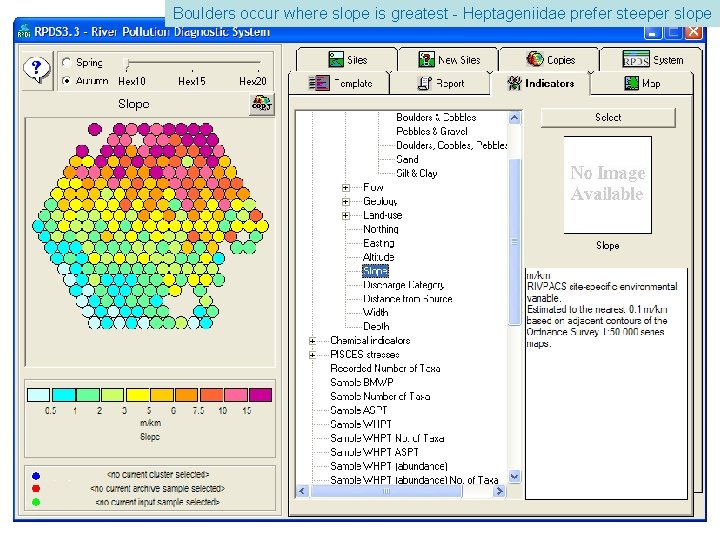Click the Hex15 slider label
The height and width of the screenshot is (540, 720).
191,81
